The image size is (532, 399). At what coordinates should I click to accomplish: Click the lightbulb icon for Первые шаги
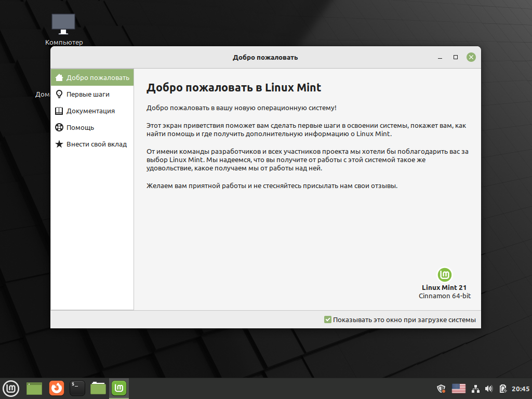tap(59, 94)
